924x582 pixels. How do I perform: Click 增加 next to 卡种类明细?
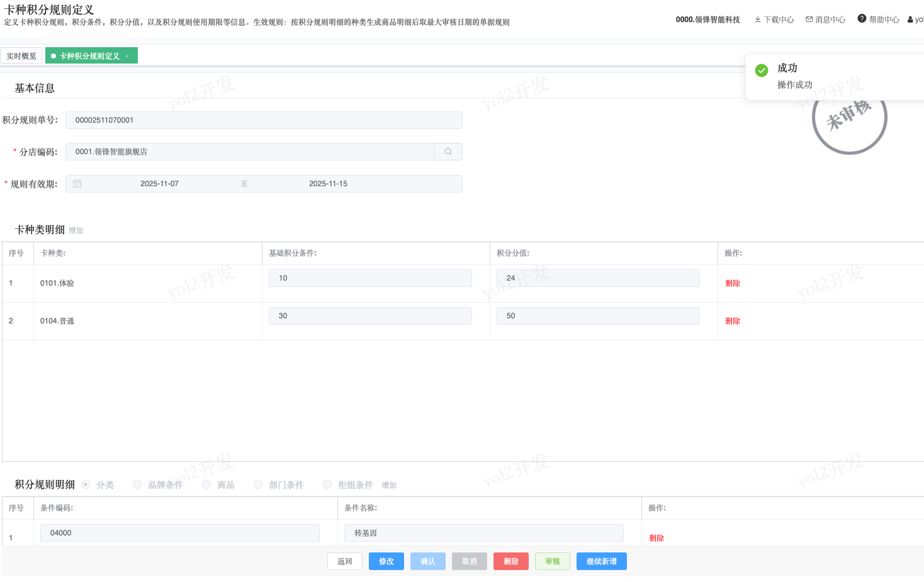pos(76,230)
